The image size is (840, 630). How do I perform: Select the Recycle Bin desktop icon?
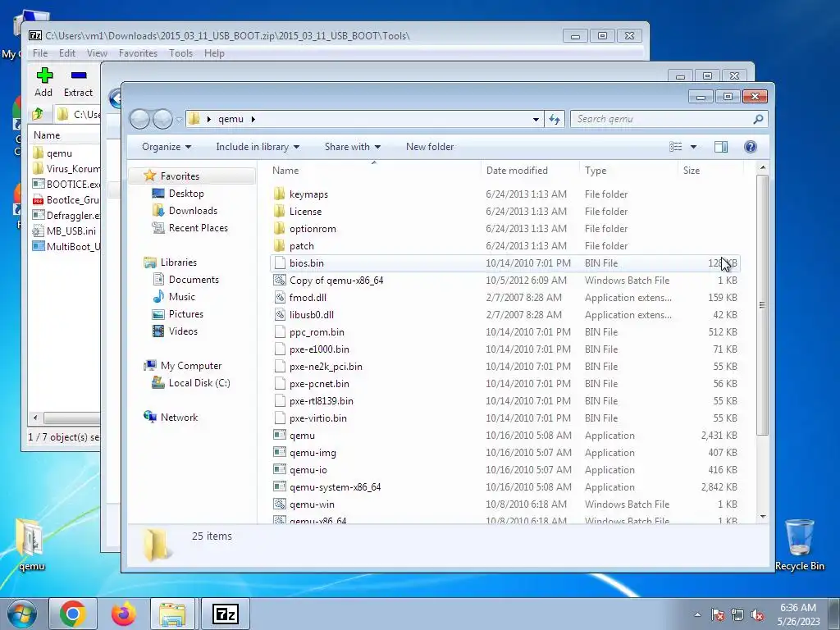799,545
